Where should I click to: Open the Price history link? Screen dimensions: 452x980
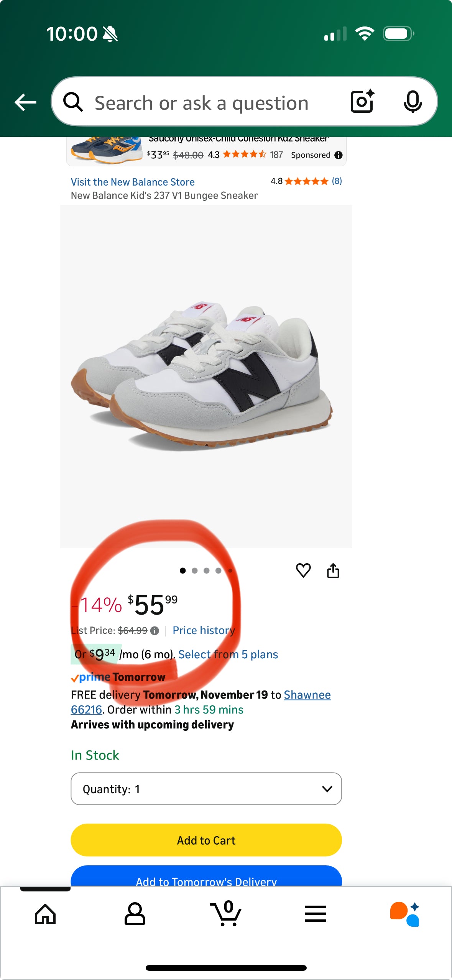pyautogui.click(x=204, y=631)
